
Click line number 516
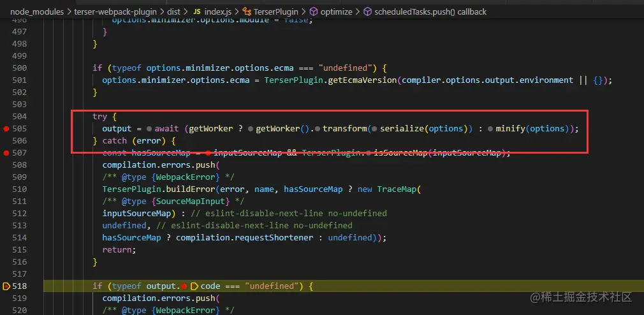pyautogui.click(x=20, y=262)
